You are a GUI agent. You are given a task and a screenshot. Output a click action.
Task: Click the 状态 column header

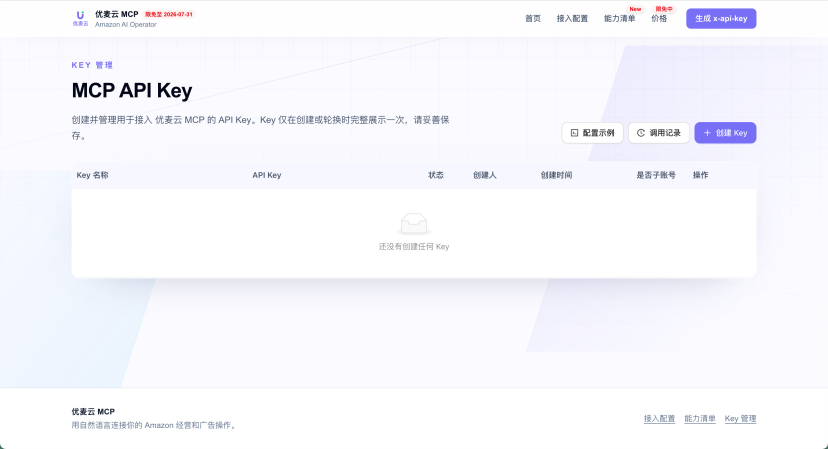[436, 175]
